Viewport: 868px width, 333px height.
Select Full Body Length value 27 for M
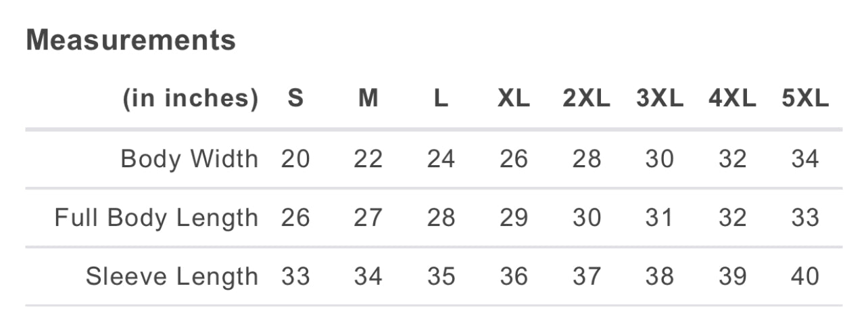[x=368, y=218]
